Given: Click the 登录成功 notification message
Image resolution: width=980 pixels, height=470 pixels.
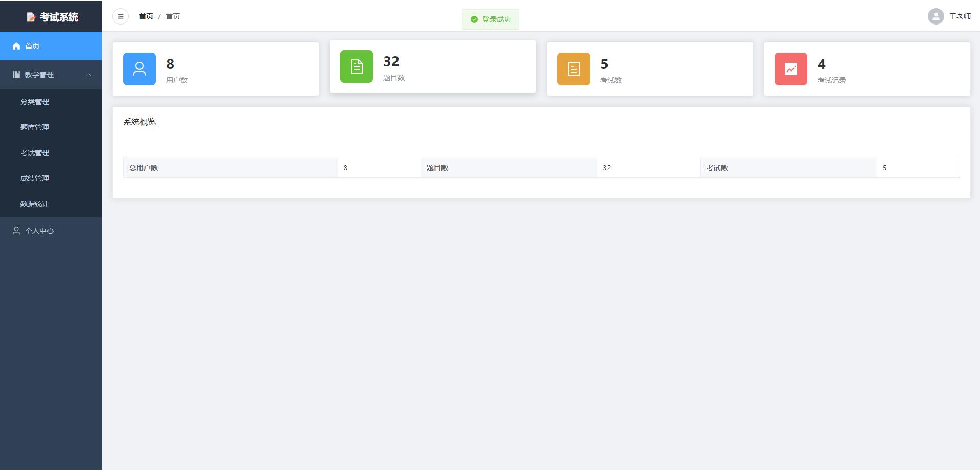Looking at the screenshot, I should [x=491, y=19].
